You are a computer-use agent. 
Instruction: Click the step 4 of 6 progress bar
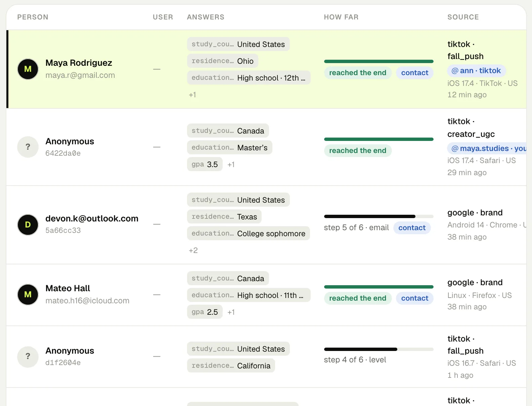379,349
